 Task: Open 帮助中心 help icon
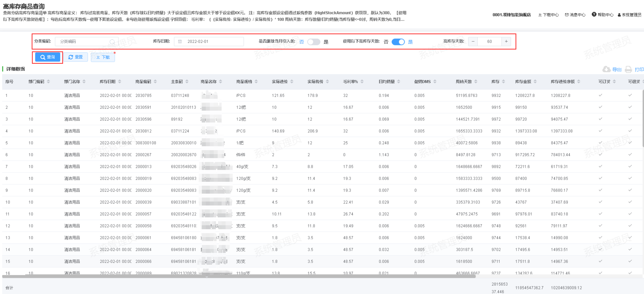pyautogui.click(x=594, y=14)
